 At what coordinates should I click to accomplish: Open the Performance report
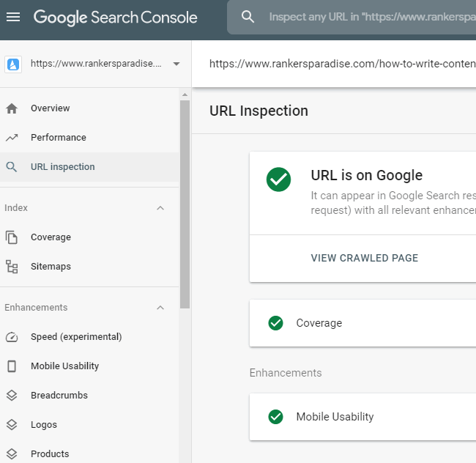[x=89, y=137]
